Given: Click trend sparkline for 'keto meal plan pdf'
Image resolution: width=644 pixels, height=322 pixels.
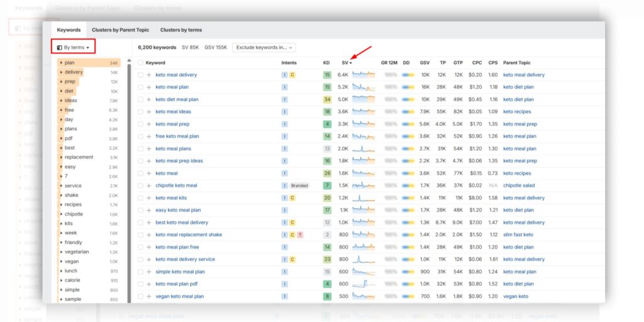Looking at the screenshot, I should [364, 284].
